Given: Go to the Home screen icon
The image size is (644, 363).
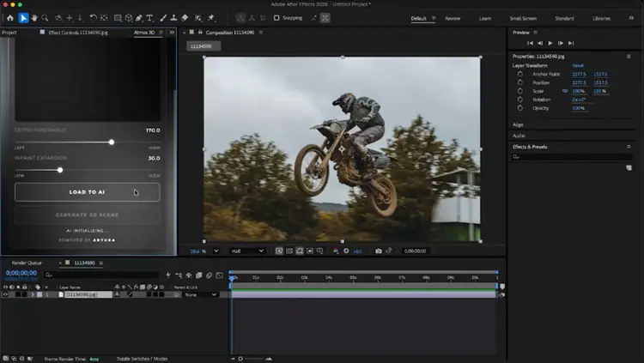Looking at the screenshot, I should click(x=9, y=18).
